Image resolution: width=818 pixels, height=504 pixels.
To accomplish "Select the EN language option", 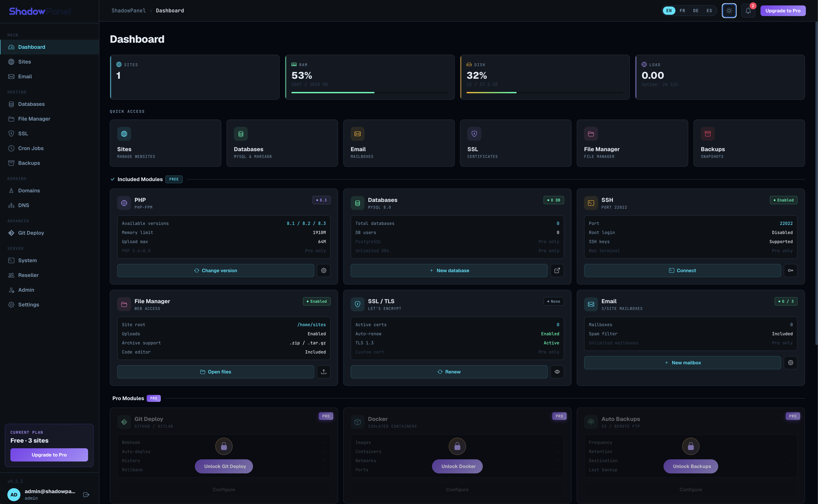I will [669, 11].
